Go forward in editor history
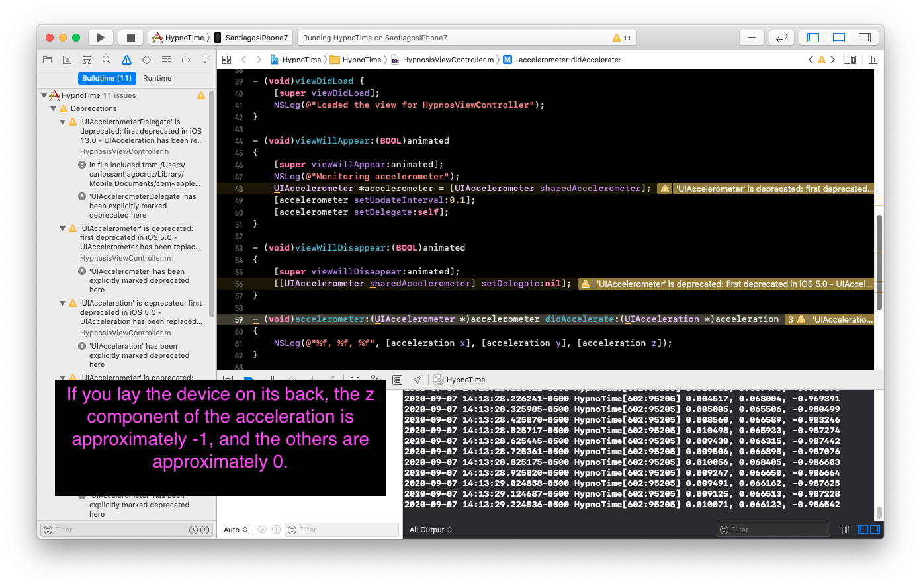921x588 pixels. coord(259,60)
